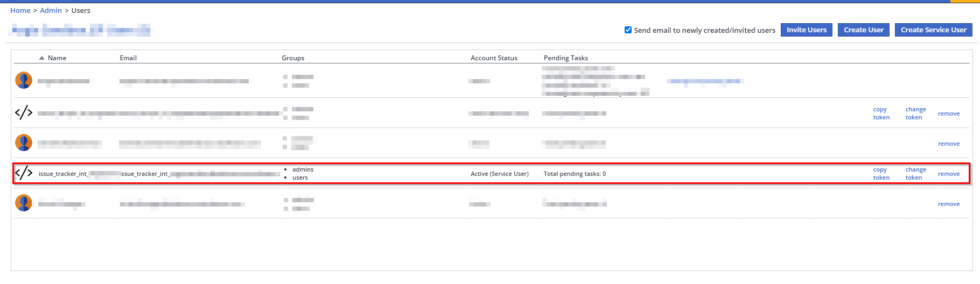This screenshot has width=980, height=284.
Task: Click the avatar icon in the first user row
Action: tap(24, 81)
